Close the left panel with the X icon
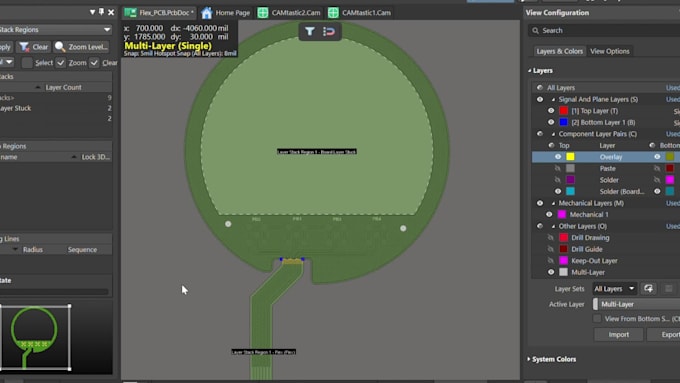This screenshot has width=680, height=383. click(111, 12)
